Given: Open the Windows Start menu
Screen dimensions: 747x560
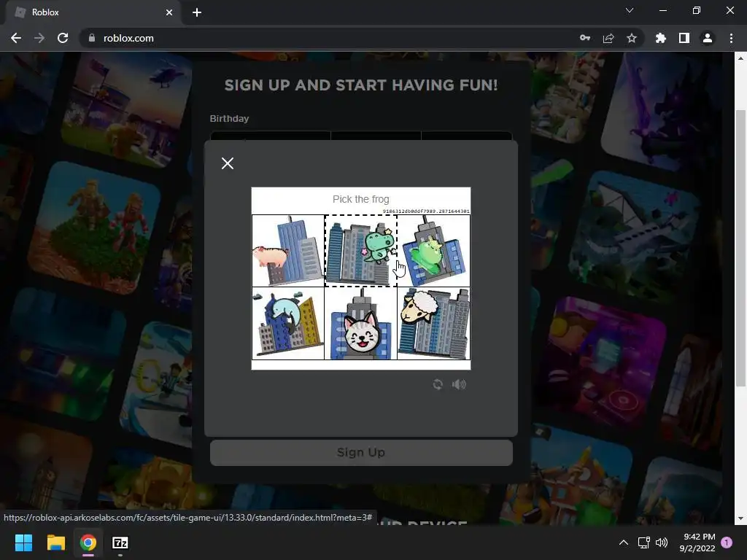Looking at the screenshot, I should tap(23, 542).
